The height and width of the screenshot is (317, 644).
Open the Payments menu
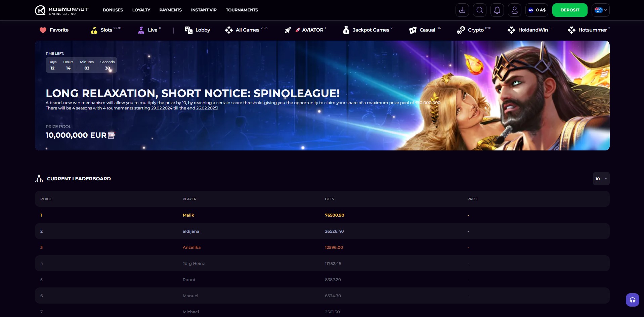tap(170, 10)
